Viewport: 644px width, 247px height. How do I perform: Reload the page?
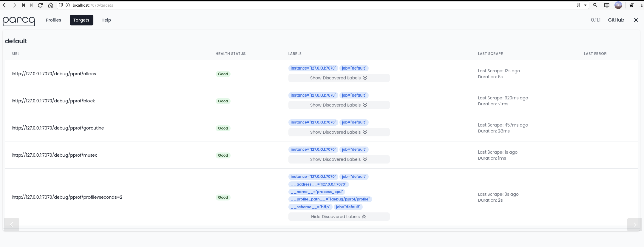coord(40,5)
